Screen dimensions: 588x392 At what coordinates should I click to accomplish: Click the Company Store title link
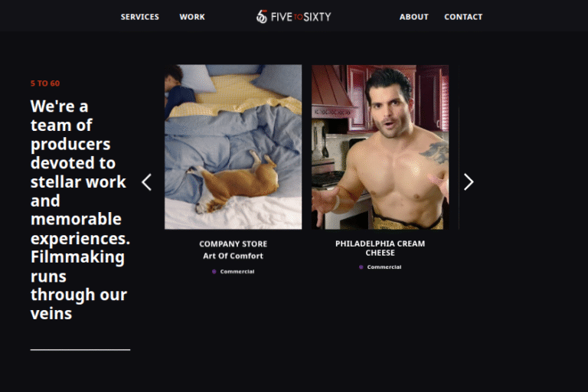234,243
